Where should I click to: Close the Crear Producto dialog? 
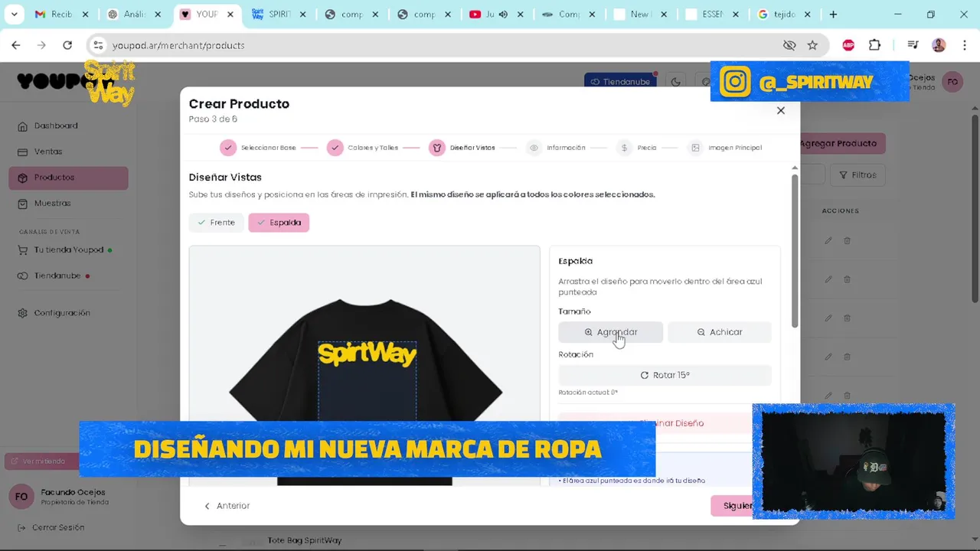[x=780, y=110]
